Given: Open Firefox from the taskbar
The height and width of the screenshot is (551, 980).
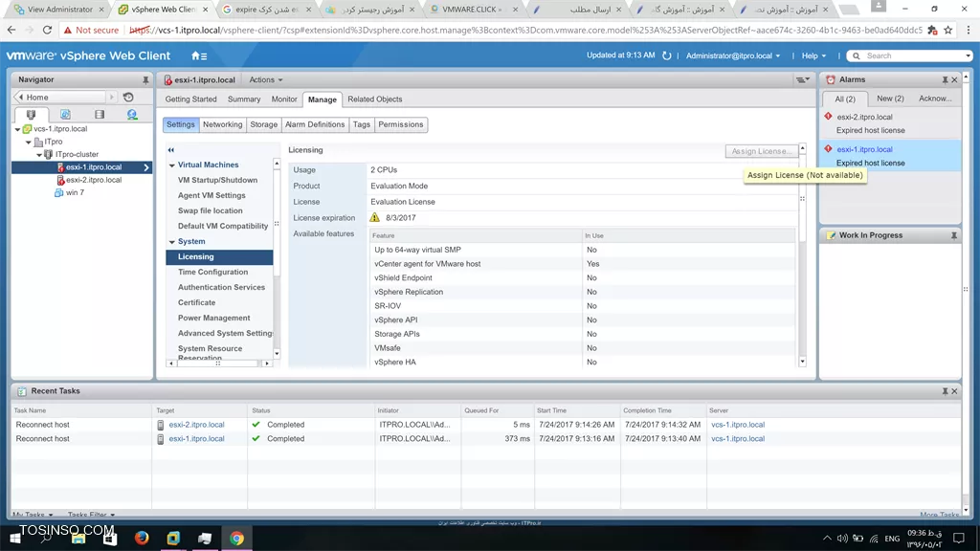Looking at the screenshot, I should pos(142,538).
